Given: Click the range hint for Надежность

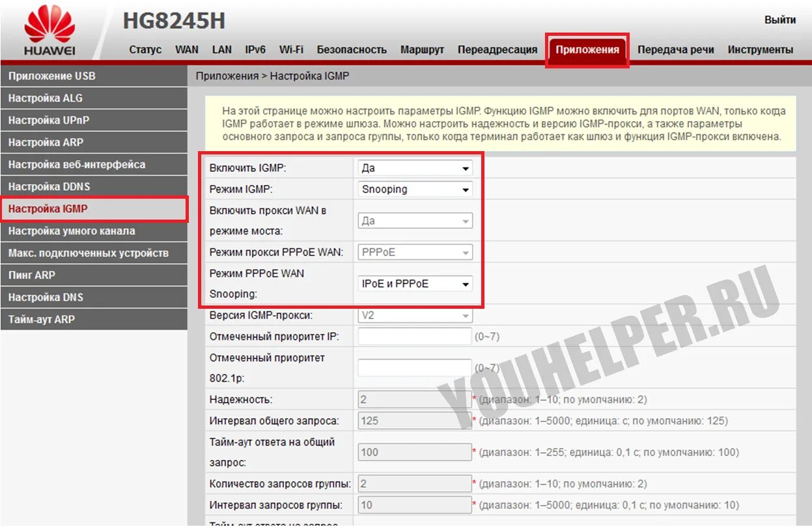Looking at the screenshot, I should pos(563,399).
